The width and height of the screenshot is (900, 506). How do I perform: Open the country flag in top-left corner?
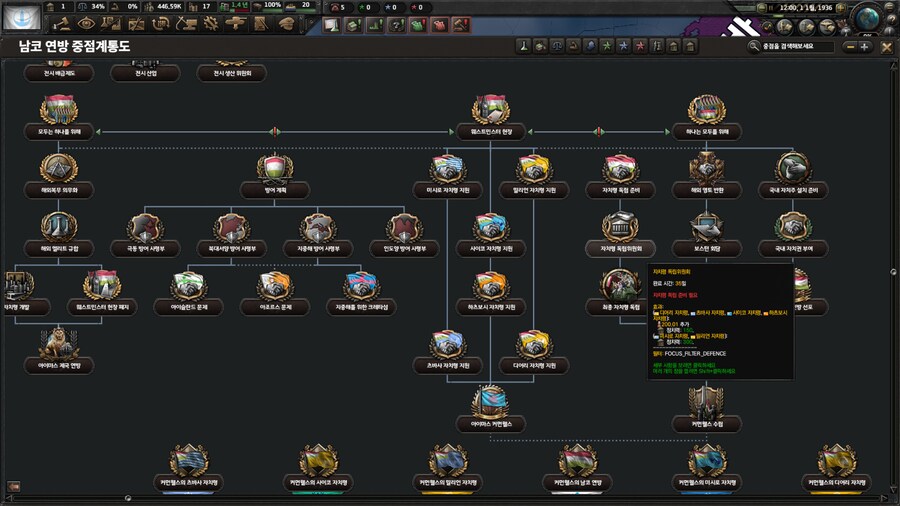(x=21, y=16)
